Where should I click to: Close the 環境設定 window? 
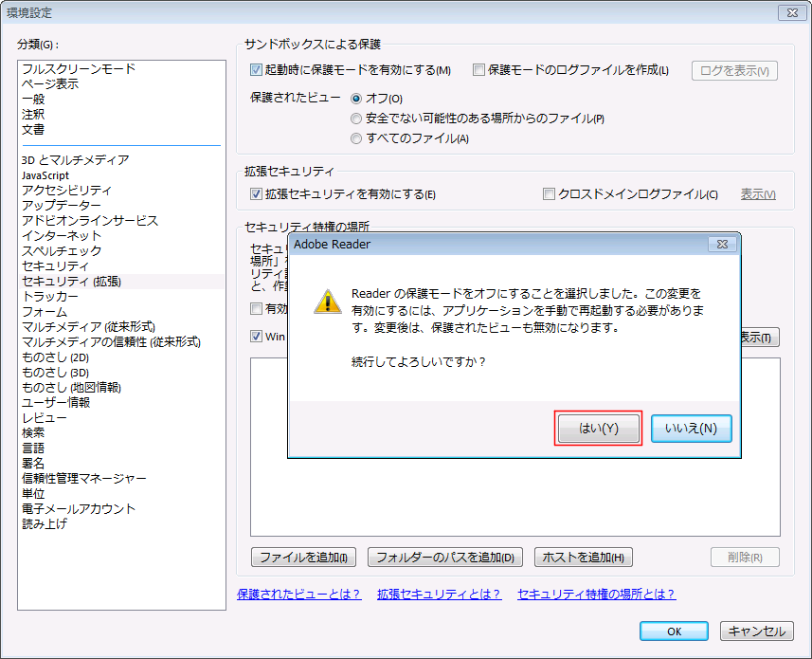coord(788,12)
